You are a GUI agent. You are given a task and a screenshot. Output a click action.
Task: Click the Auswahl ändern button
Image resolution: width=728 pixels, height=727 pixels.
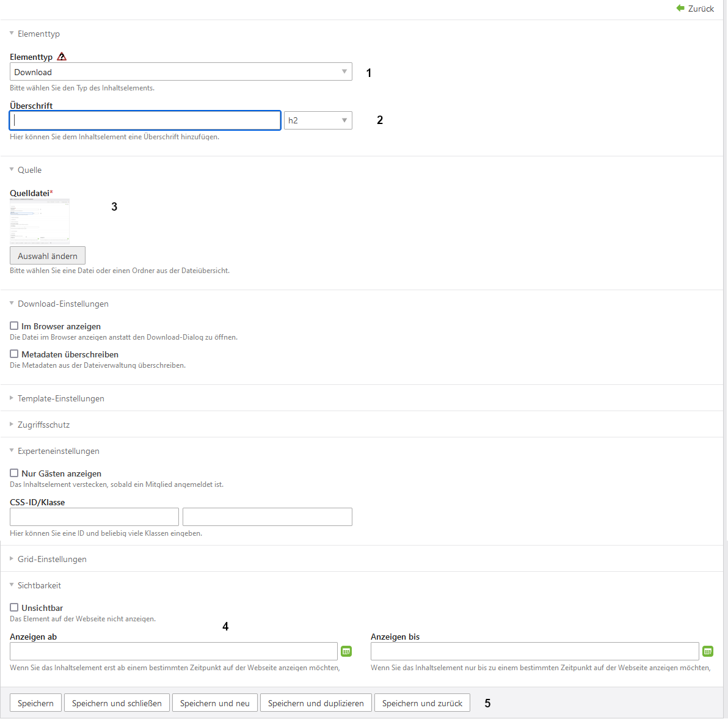(x=48, y=256)
